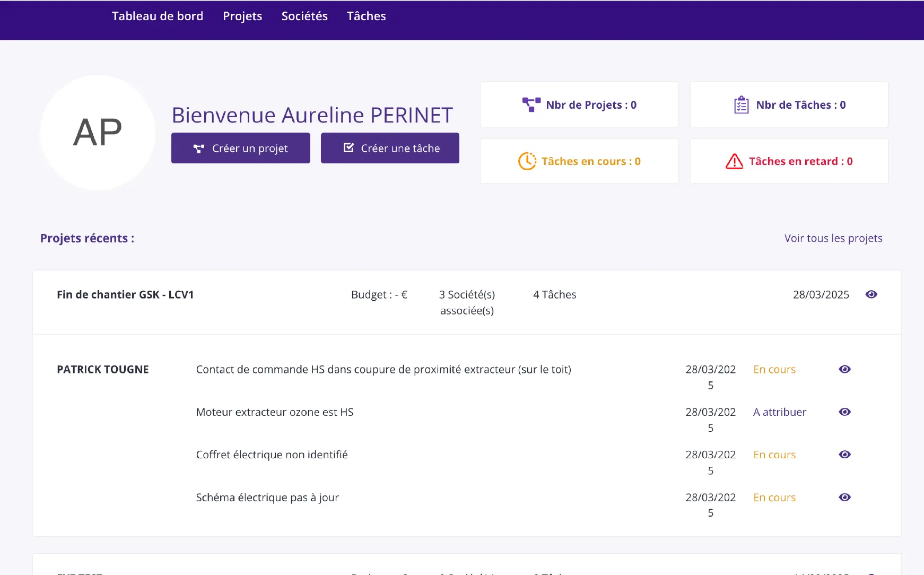Select the project row Fin de chantier GSK - LCV1
Viewport: 924px width, 575px height.
click(125, 294)
